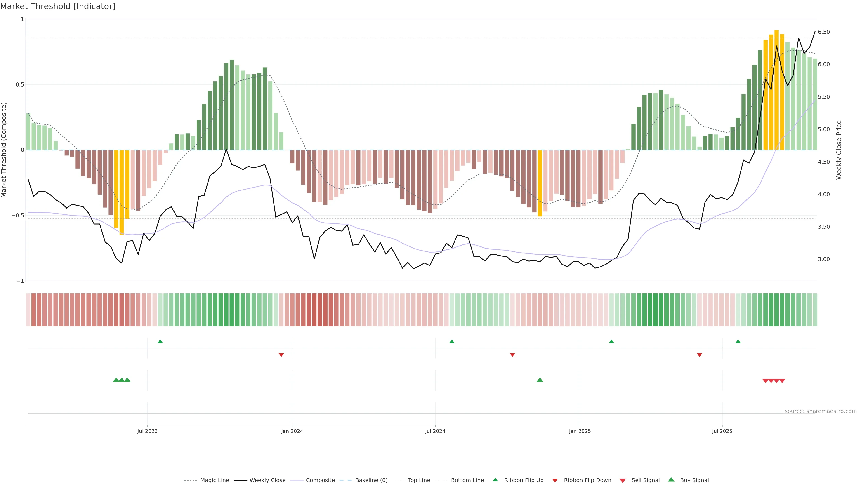
Task: Click red Ribbon Flip Down marker before Jan 2024
Action: pyautogui.click(x=281, y=355)
